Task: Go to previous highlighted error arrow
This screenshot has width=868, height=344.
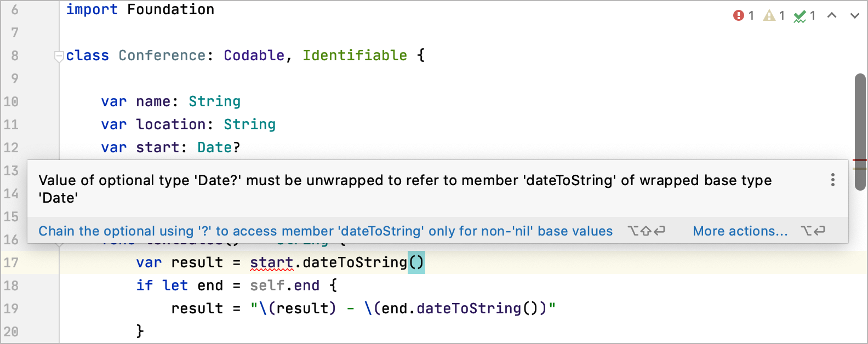Action: click(x=832, y=16)
